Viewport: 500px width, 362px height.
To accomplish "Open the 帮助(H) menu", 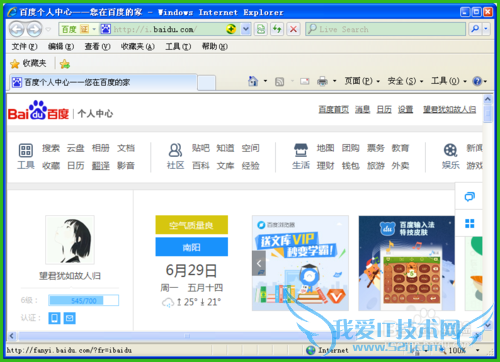I will click(x=215, y=46).
